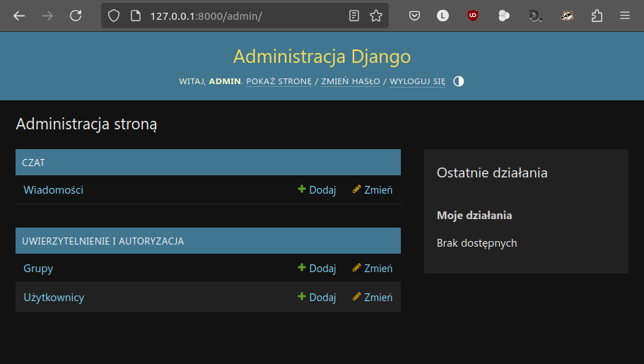The height and width of the screenshot is (364, 644).
Task: Open the Użytkownicy model list
Action: [54, 298]
